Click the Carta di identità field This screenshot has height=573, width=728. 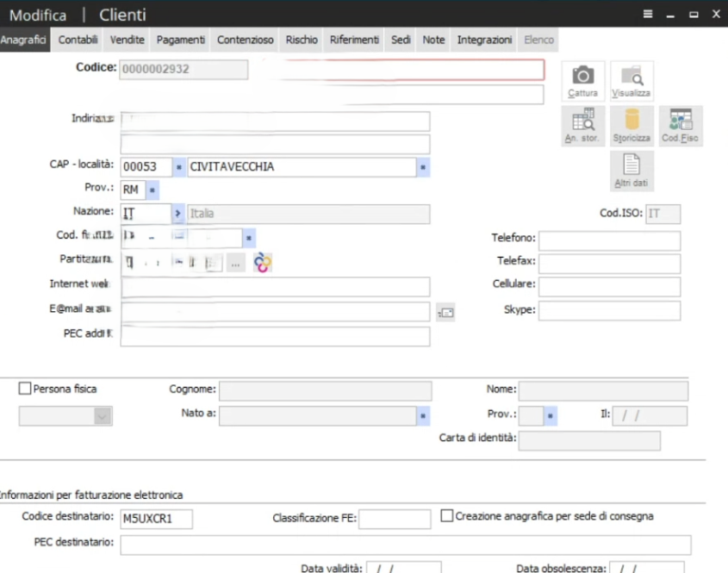pyautogui.click(x=589, y=440)
